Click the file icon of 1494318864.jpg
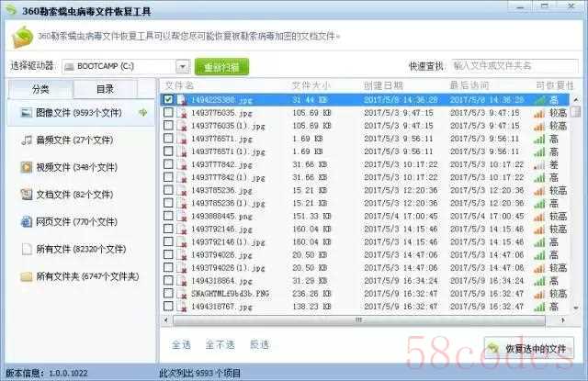 (182, 281)
